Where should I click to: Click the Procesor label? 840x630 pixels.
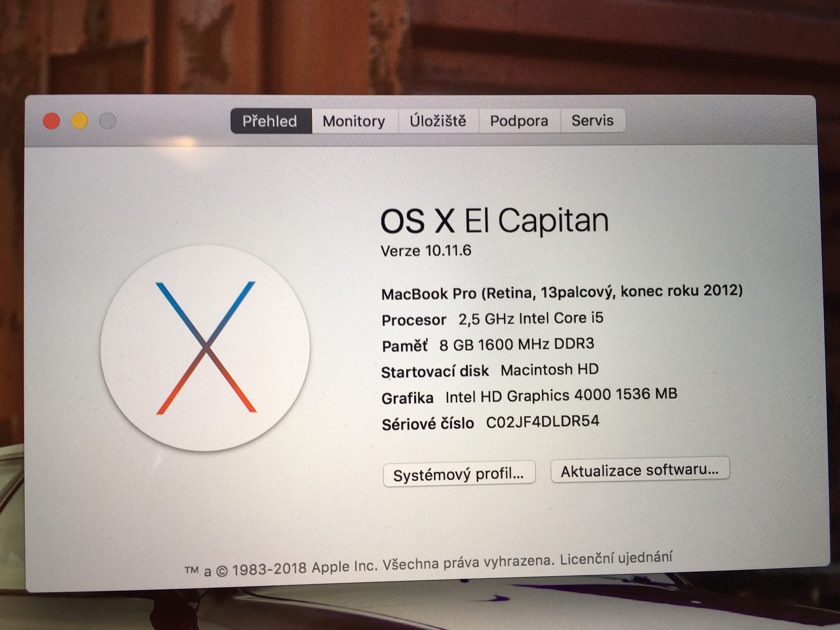tap(414, 320)
